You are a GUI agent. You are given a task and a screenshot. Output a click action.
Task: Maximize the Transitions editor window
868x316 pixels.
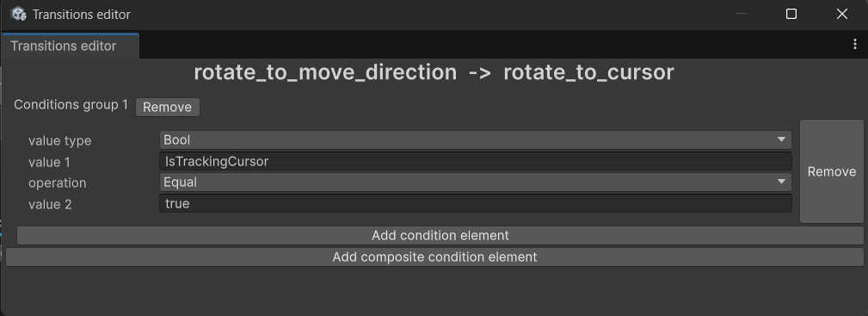tap(791, 14)
